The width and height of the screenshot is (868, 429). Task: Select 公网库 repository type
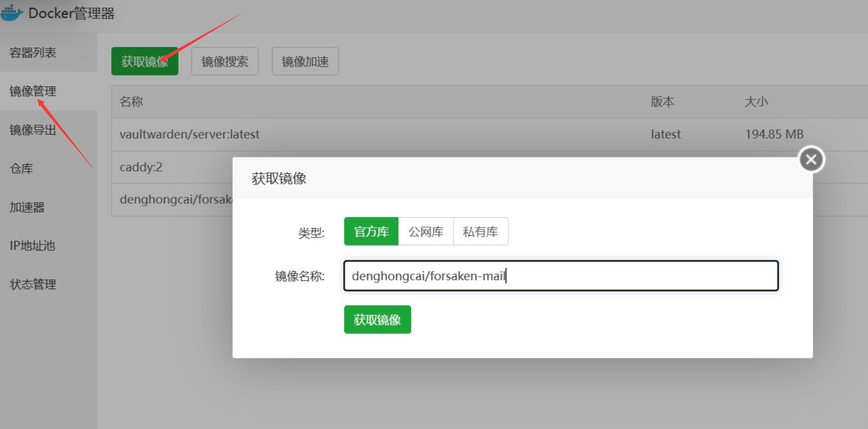[x=426, y=231]
